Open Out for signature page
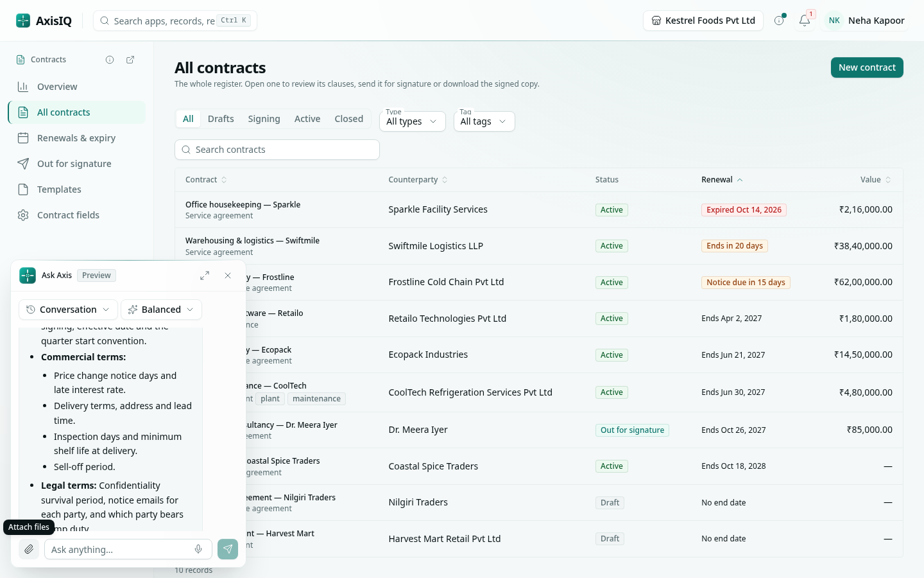Viewport: 924px width, 578px height. (77, 164)
